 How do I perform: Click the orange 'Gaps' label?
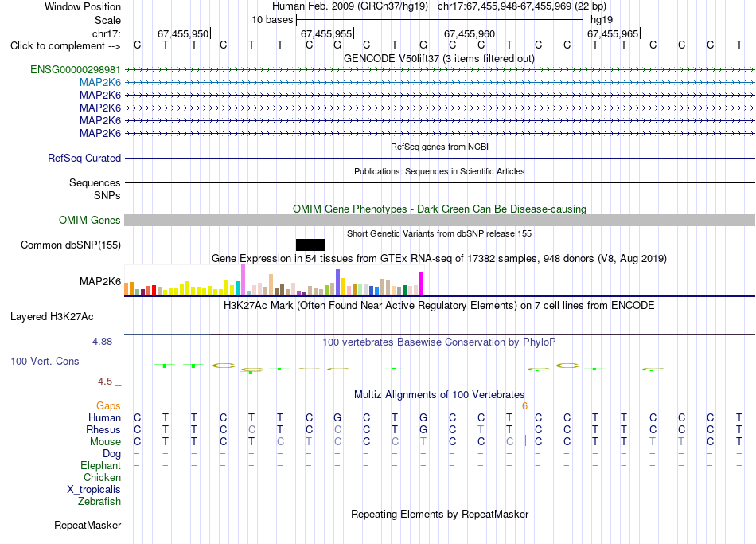108,406
